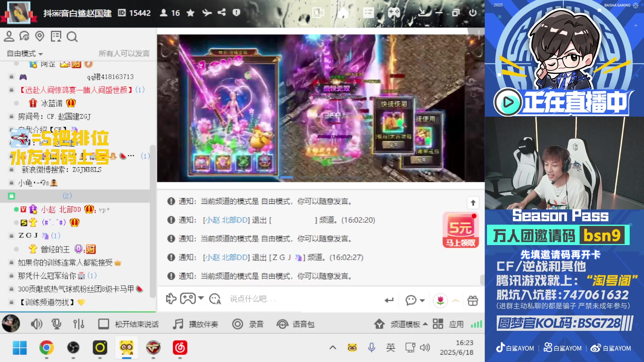Image resolution: width=644 pixels, height=362 pixels.
Task: Favorite the channel with the star icon
Action: coord(191,13)
